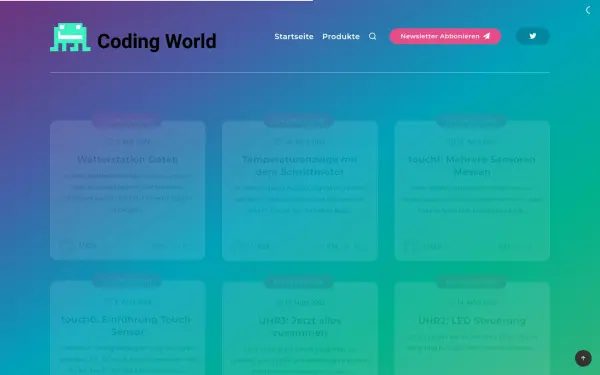Click the chevron arrow at top-right corner

click(588, 10)
